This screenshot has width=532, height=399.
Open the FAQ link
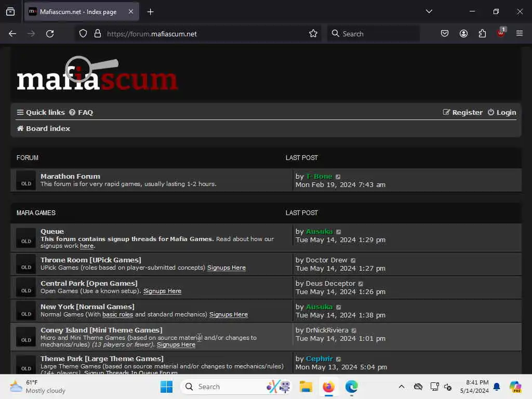[81, 112]
